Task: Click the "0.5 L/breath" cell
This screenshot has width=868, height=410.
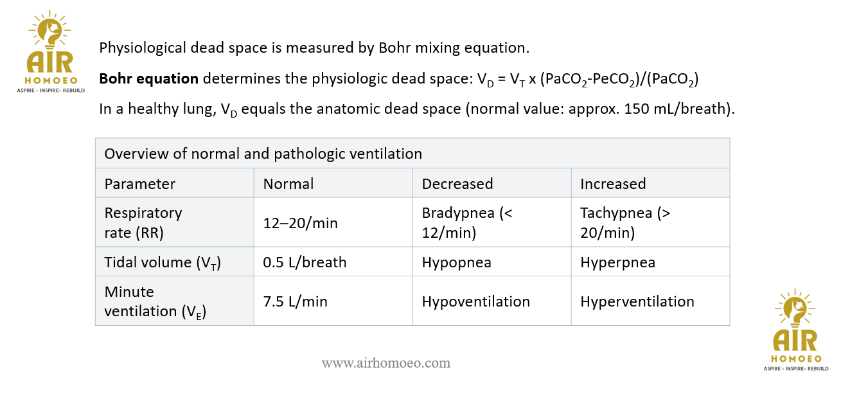Action: 305,262
